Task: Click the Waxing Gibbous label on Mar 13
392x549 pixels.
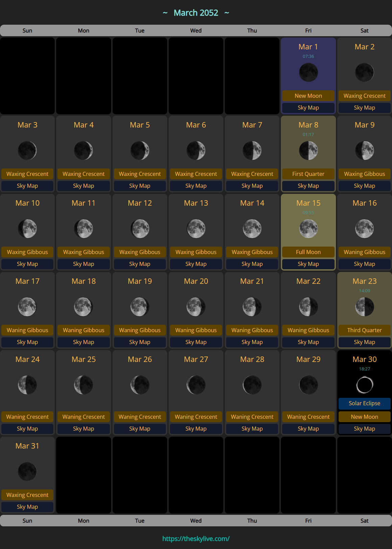Action: click(x=196, y=252)
